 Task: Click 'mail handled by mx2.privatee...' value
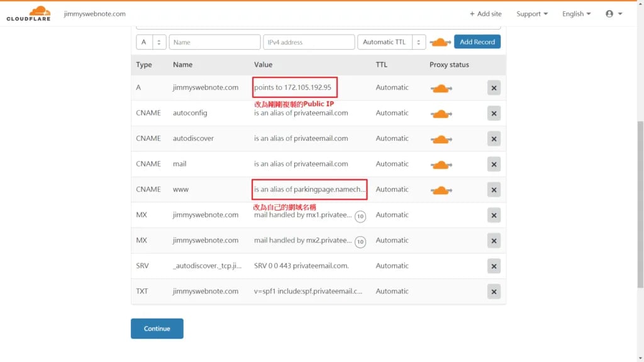pos(303,240)
